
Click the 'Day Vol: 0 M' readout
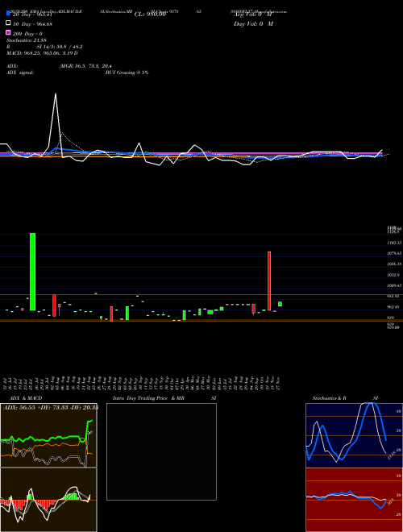point(253,23)
